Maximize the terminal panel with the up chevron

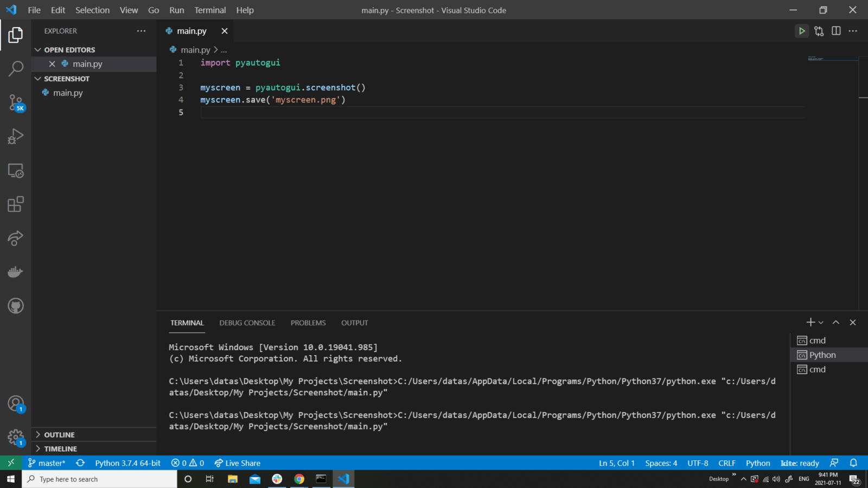click(x=836, y=322)
